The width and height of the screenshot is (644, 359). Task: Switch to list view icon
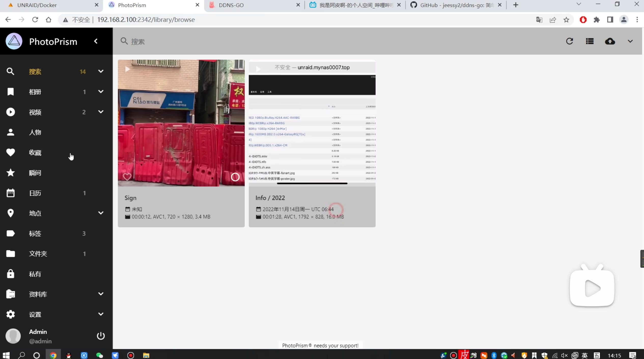(x=590, y=41)
